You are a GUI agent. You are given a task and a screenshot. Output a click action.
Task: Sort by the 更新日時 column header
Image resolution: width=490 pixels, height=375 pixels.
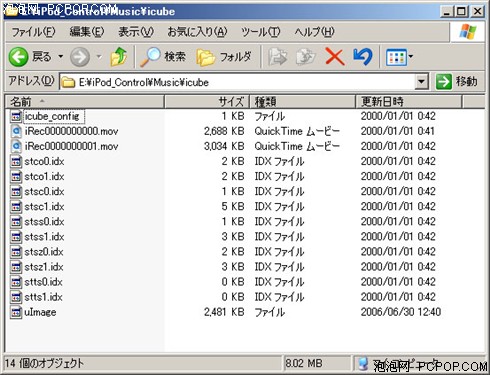[x=409, y=102]
